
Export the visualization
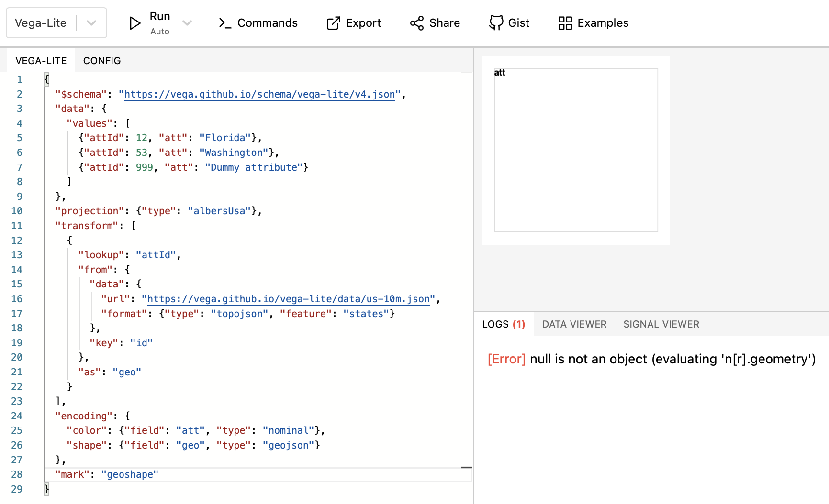coord(354,22)
